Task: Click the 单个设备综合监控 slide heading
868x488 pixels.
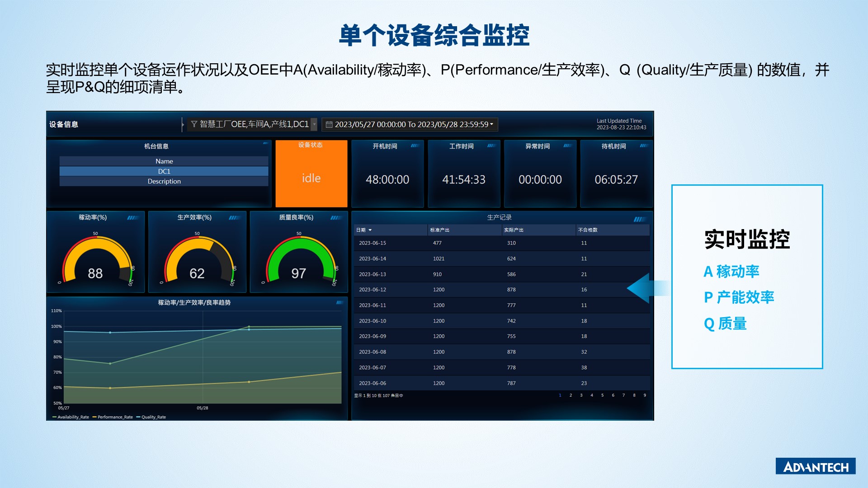Action: (x=434, y=35)
